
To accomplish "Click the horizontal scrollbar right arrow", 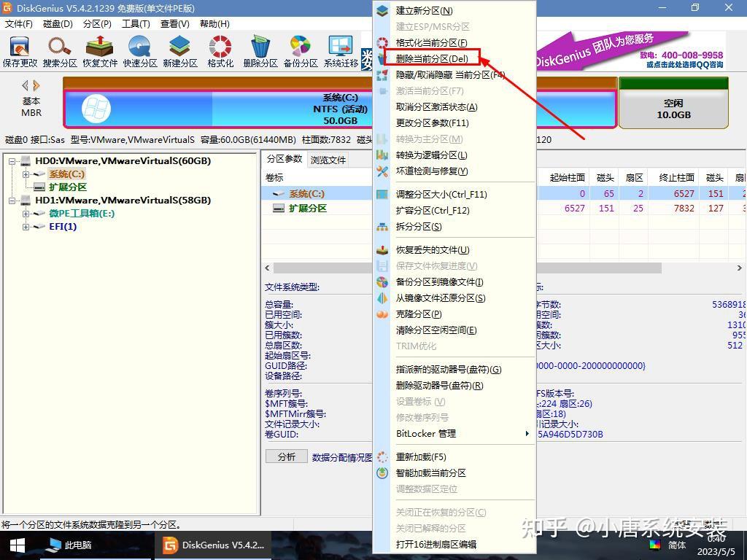I will pos(740,268).
